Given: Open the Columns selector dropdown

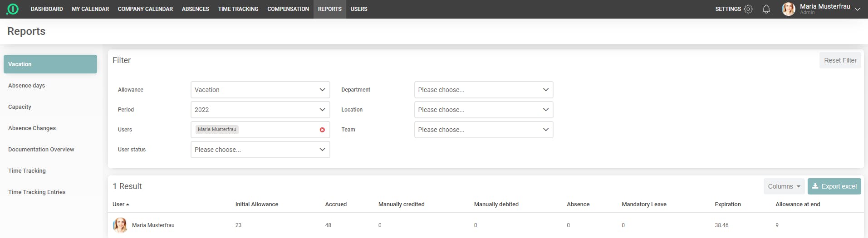Looking at the screenshot, I should [784, 186].
